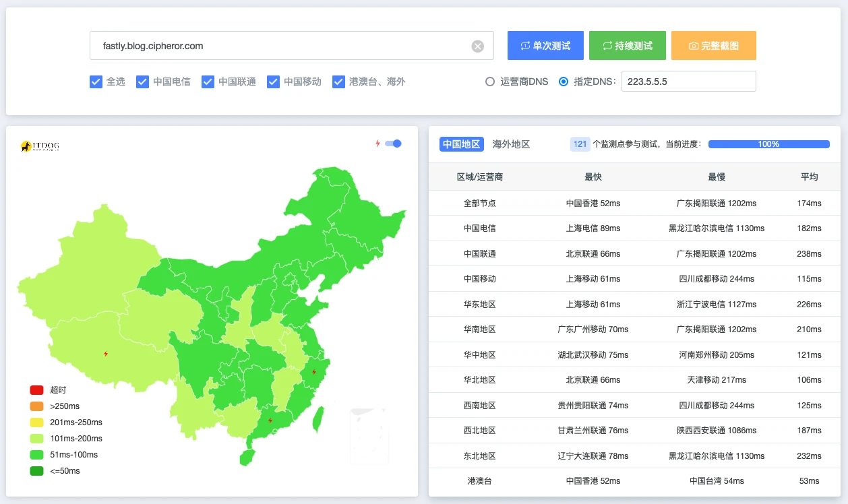This screenshot has width=848, height=504.
Task: Click the 中国联通 row in the results table
Action: (x=634, y=254)
